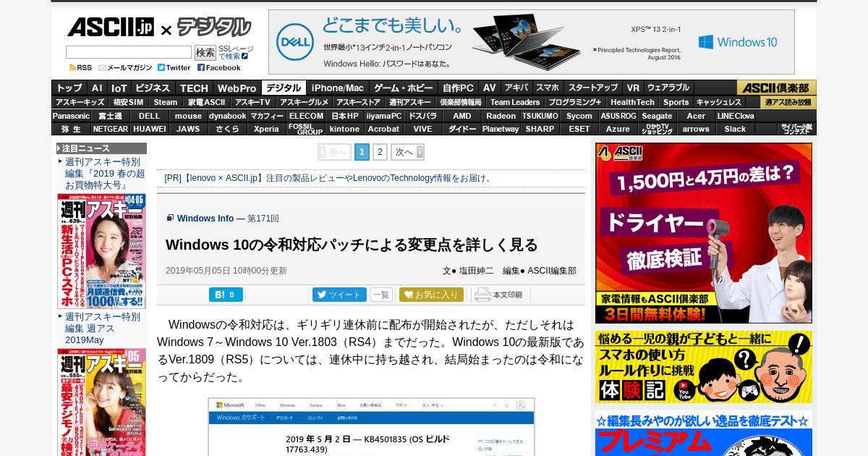Open the 格安SIM sub-menu item
The height and width of the screenshot is (456, 868).
[128, 102]
